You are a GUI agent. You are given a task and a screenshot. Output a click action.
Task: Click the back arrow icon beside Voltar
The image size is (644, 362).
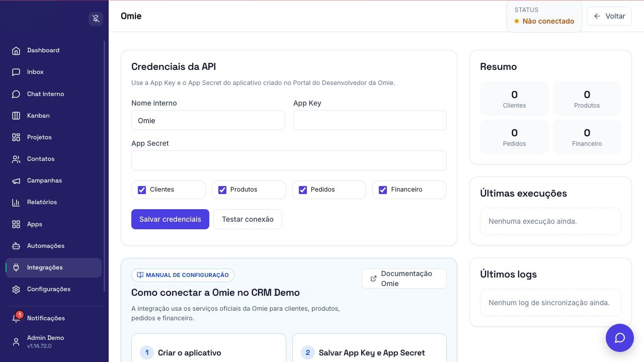coord(597,16)
